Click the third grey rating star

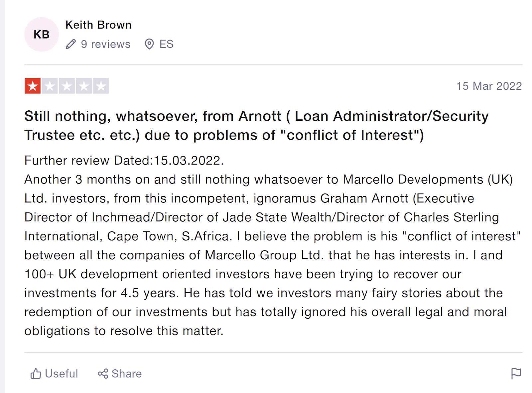pos(67,86)
